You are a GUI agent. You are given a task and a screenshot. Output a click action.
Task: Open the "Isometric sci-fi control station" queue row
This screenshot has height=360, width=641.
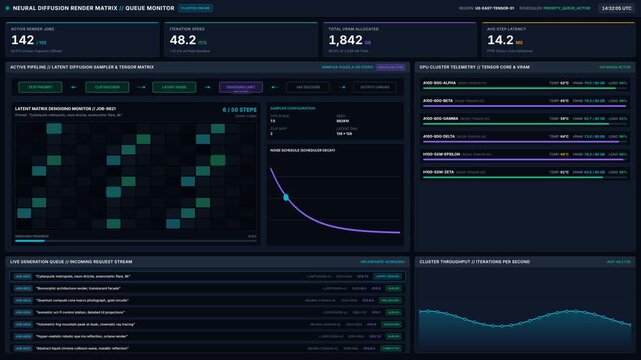tap(208, 312)
